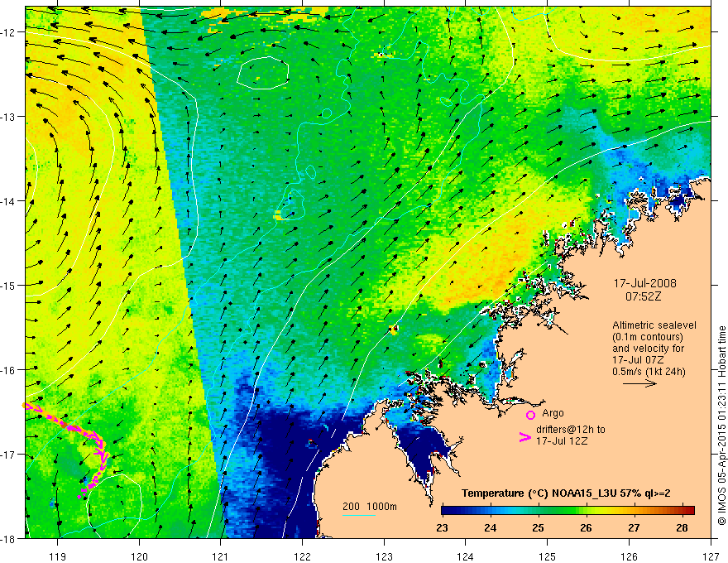Viewport: 728px width, 563px height.
Task: Click the color bar label 27
Action: (634, 527)
